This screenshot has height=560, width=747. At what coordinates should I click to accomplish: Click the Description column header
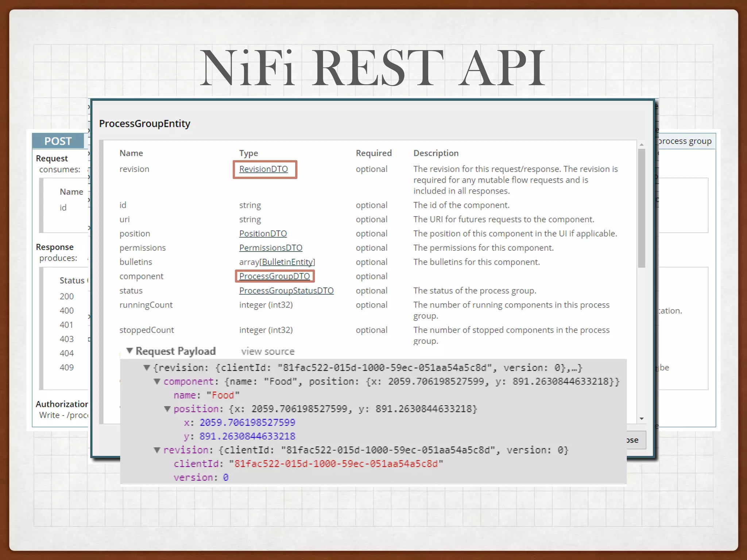436,153
